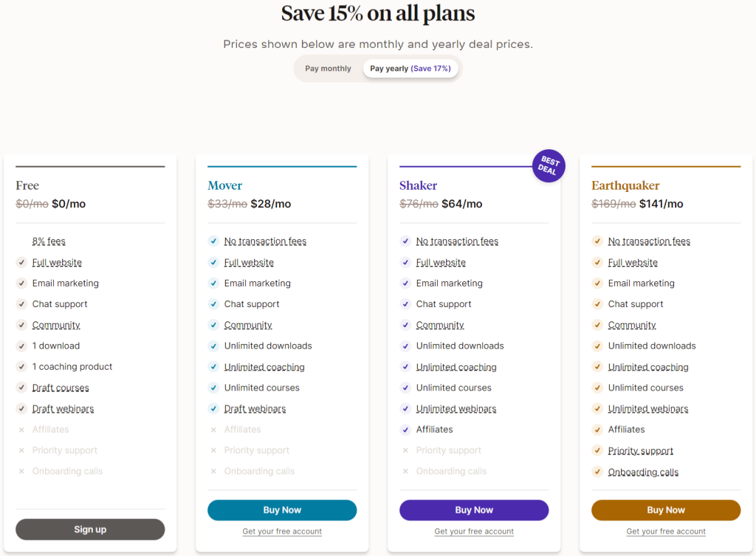Open Get your free account under Earthquaker
This screenshot has width=756, height=556.
click(666, 532)
